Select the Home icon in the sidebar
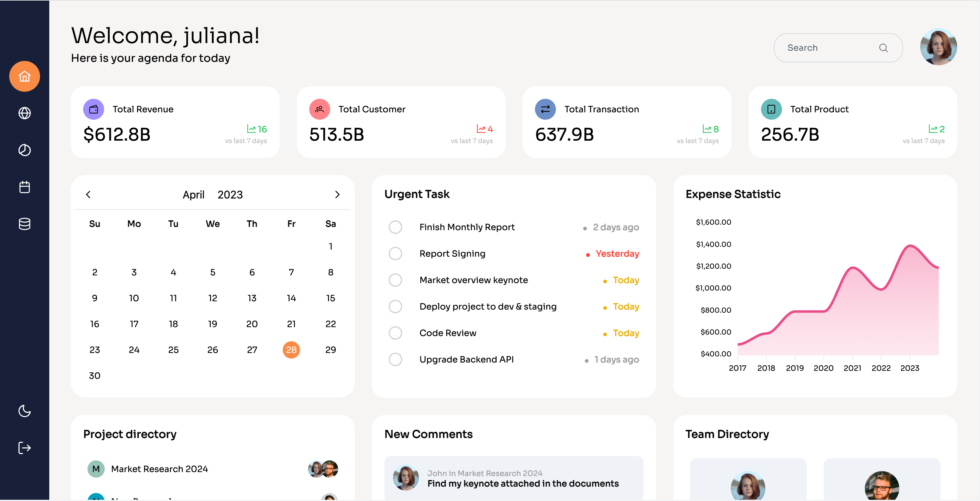Image resolution: width=980 pixels, height=501 pixels. tap(24, 76)
